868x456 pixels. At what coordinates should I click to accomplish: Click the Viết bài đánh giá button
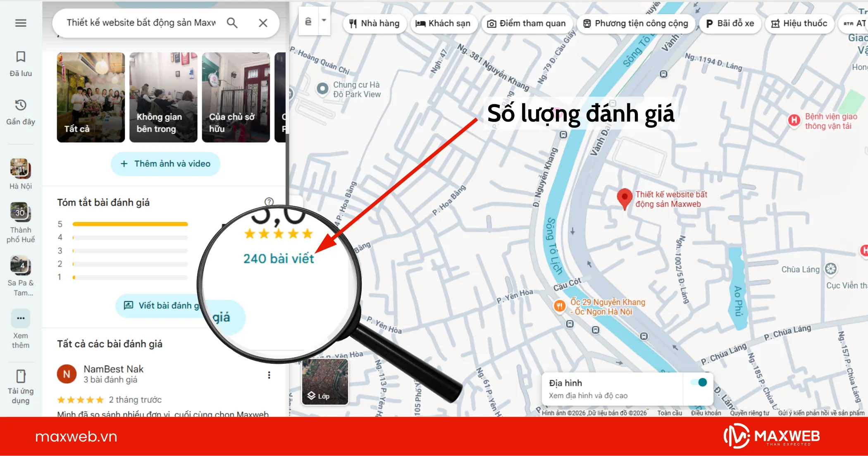(x=161, y=305)
